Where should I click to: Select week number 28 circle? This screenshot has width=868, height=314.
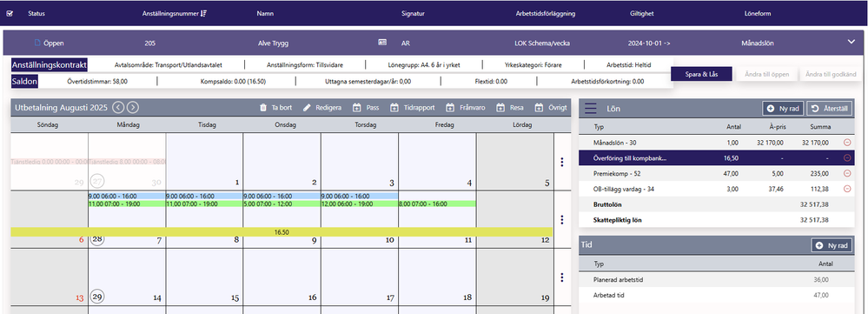pyautogui.click(x=97, y=239)
